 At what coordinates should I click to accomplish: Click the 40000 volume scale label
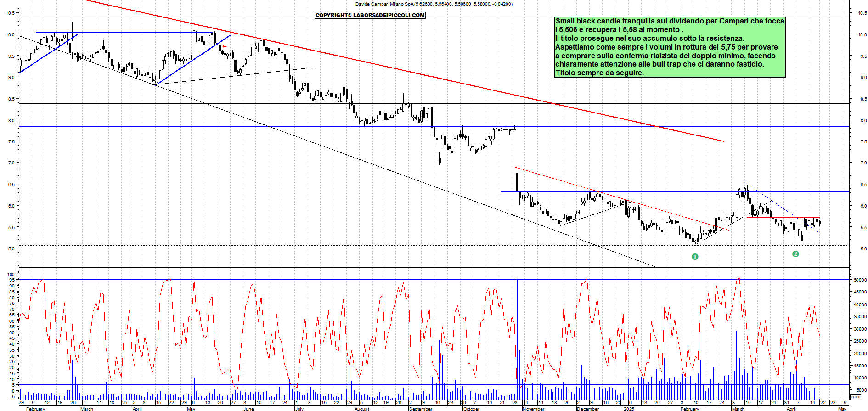point(860,304)
